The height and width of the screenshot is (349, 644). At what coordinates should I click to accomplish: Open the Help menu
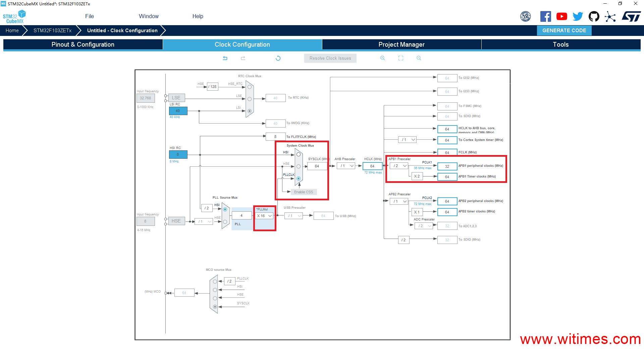(198, 16)
